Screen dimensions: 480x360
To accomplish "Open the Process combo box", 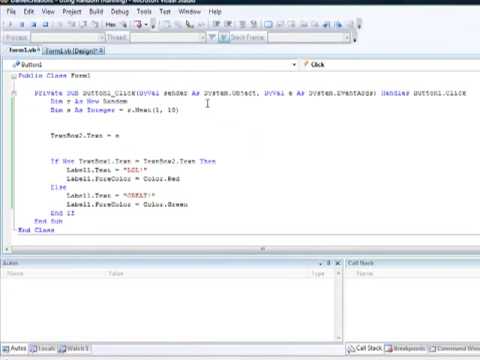I will click(68, 37).
